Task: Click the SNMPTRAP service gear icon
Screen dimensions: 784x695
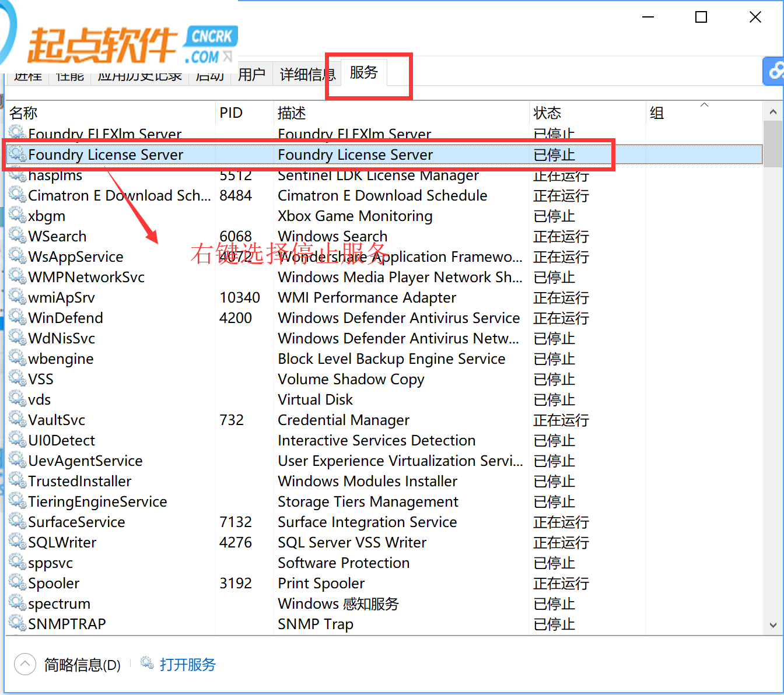Action: [x=17, y=623]
